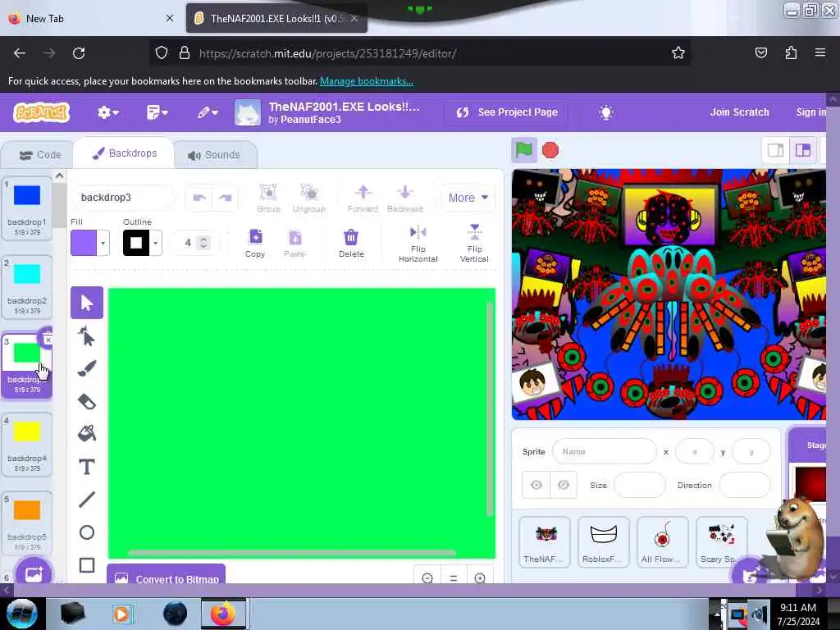
Task: Choose the Reshape tool
Action: pyautogui.click(x=87, y=336)
